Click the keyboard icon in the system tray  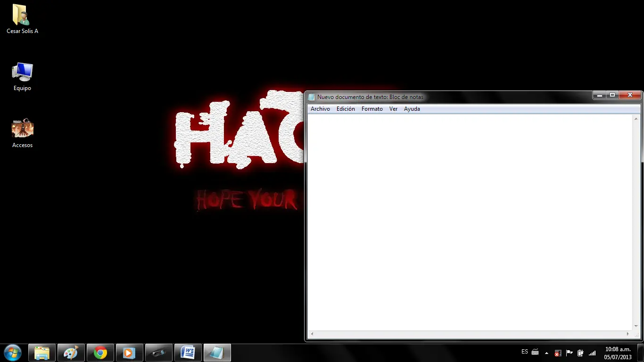tap(535, 352)
